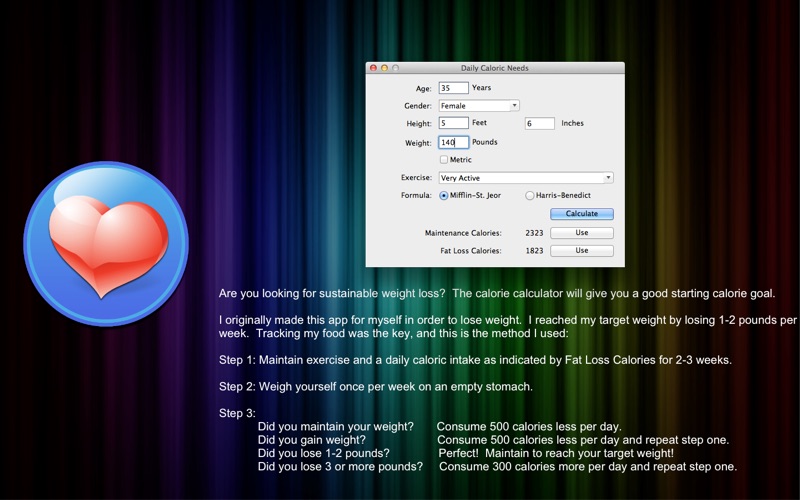The height and width of the screenshot is (500, 800).
Task: Click 'Did you gain weight?' text
Action: click(312, 440)
